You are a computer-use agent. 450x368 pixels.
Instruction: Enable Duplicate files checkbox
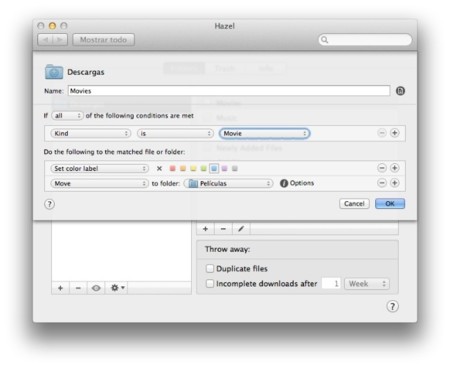point(210,268)
